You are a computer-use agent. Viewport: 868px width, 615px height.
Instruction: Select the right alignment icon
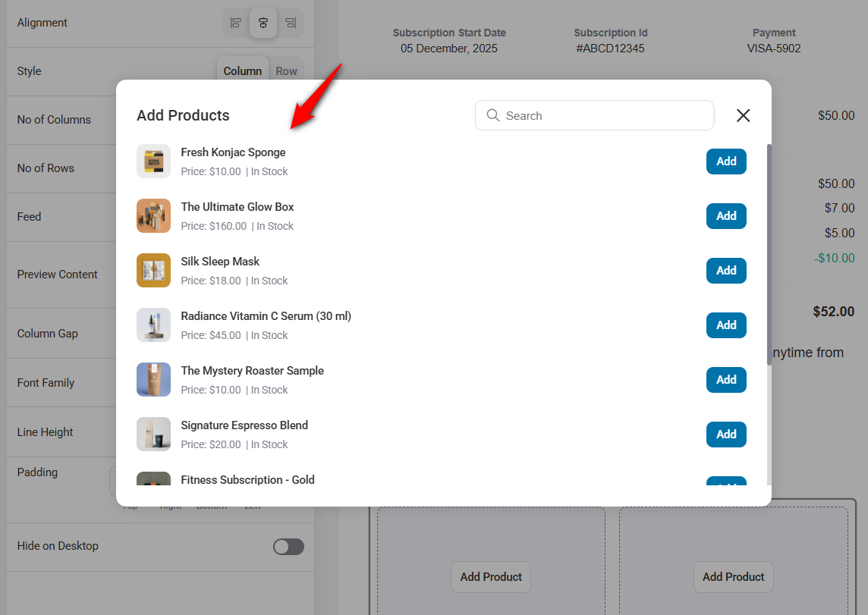(291, 23)
